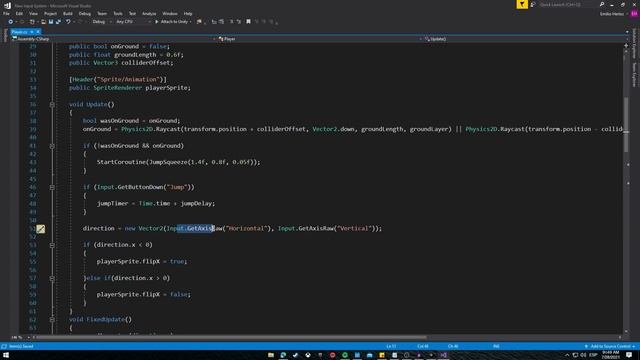This screenshot has height=360, width=640.
Task: Open the Help menu
Action: click(188, 13)
